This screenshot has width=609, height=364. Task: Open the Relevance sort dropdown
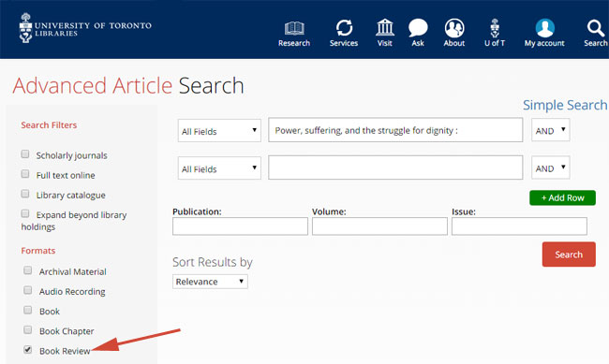pos(210,282)
